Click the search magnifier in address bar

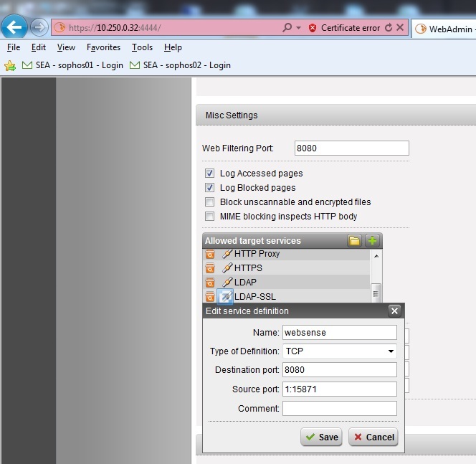(287, 28)
